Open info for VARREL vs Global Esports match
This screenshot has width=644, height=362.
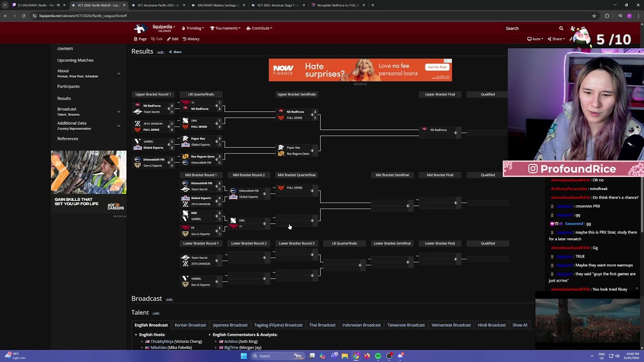(169, 144)
